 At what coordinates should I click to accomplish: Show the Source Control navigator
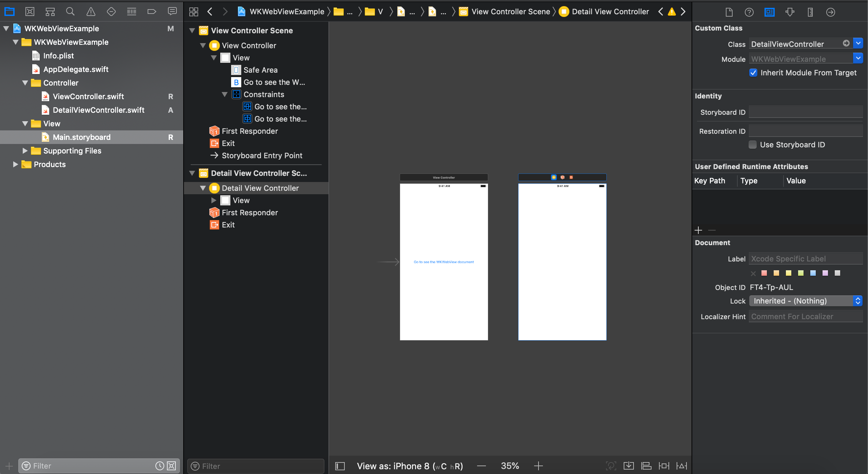[30, 12]
